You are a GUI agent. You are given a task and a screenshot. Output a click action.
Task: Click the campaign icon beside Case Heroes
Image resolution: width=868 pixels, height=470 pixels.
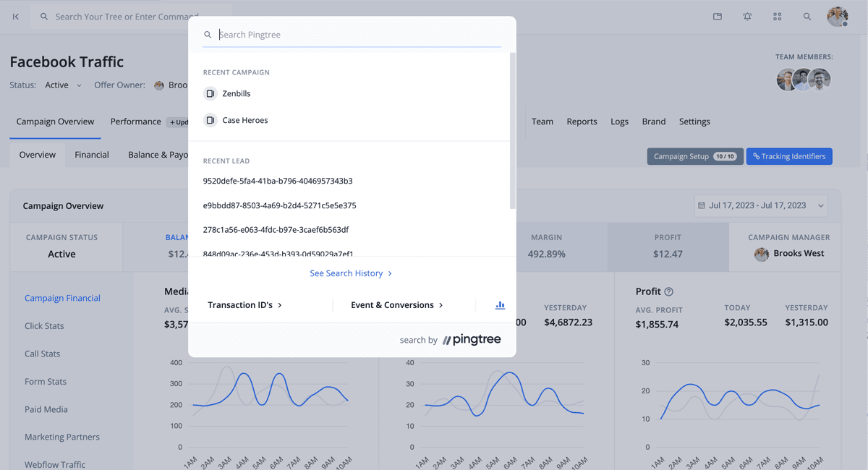pyautogui.click(x=210, y=121)
